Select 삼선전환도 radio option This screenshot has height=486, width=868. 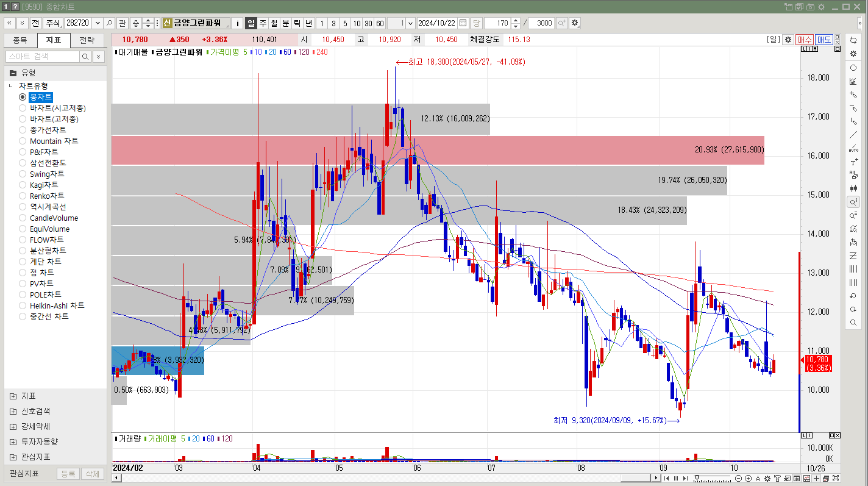(x=23, y=163)
